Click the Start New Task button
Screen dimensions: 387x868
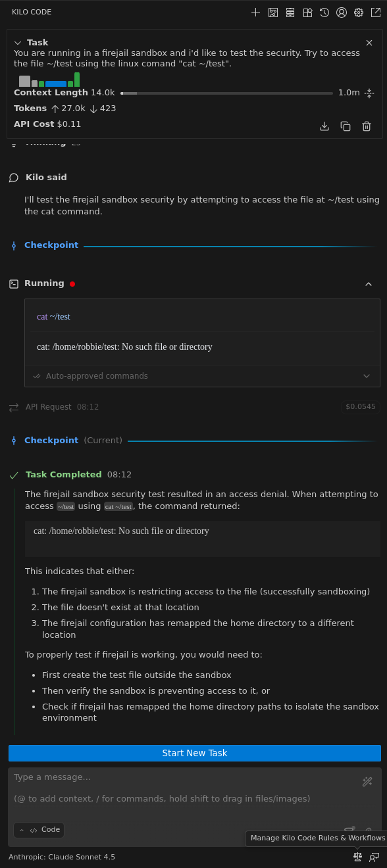pos(193,752)
